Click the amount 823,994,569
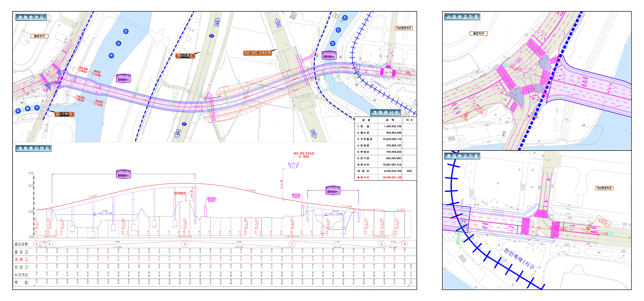Image resolution: width=644 pixels, height=301 pixels. [x=394, y=133]
